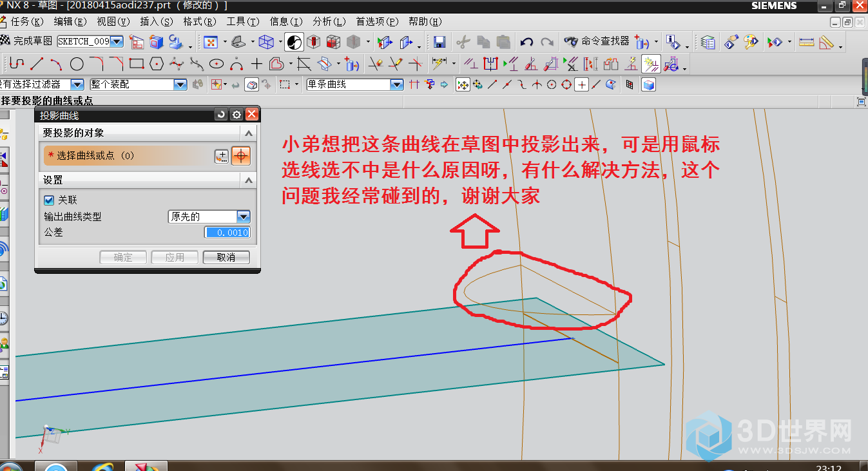Click the Windows Start button on taskbar
Screen dimensions: 868x471
[9, 466]
